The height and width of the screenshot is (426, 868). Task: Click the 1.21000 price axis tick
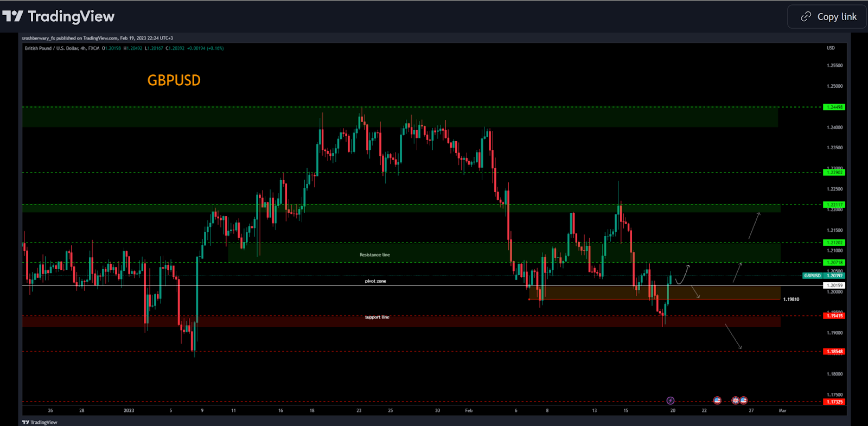(835, 251)
